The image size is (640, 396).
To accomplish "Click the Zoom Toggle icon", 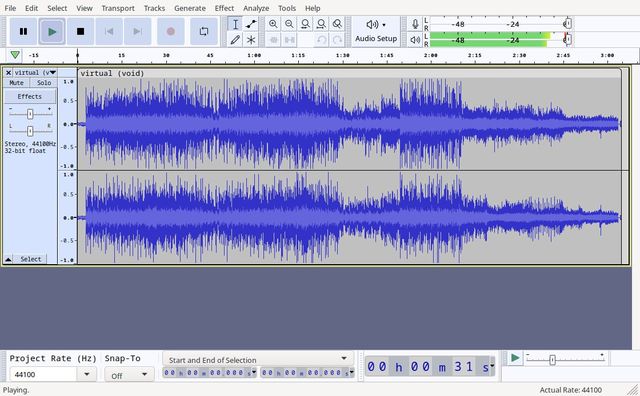I will coord(337,24).
